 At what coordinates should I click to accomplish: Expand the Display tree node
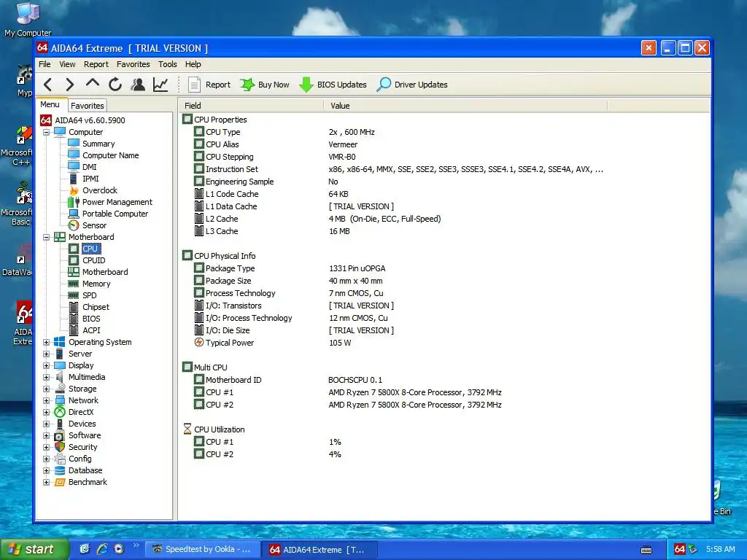pyautogui.click(x=46, y=366)
